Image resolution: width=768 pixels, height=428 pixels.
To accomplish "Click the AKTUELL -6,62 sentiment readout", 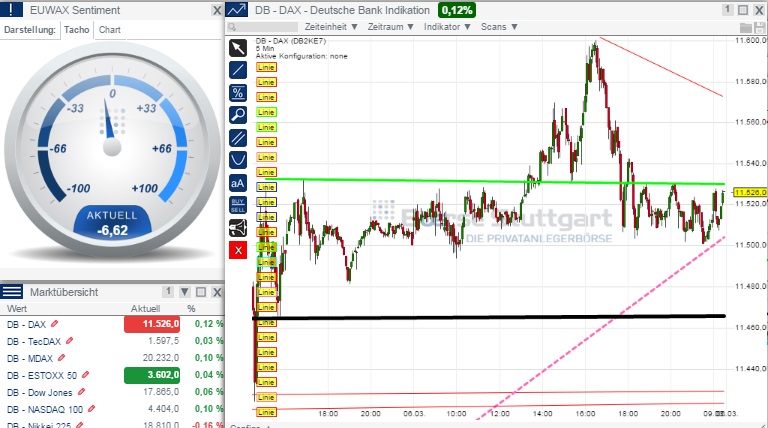I will point(112,223).
